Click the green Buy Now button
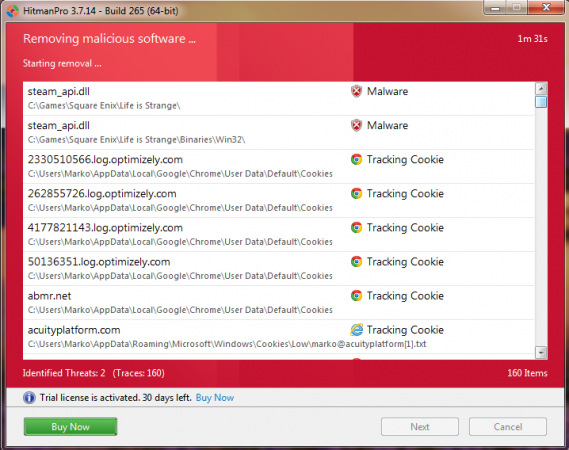This screenshot has height=450, width=569. tap(70, 427)
